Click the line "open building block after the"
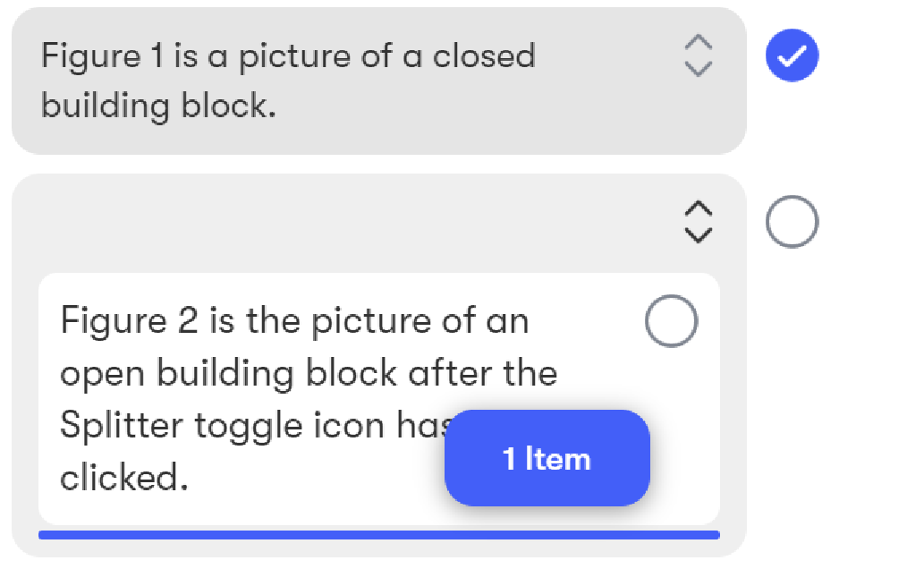Viewport: 924px width, 569px height. (x=309, y=374)
